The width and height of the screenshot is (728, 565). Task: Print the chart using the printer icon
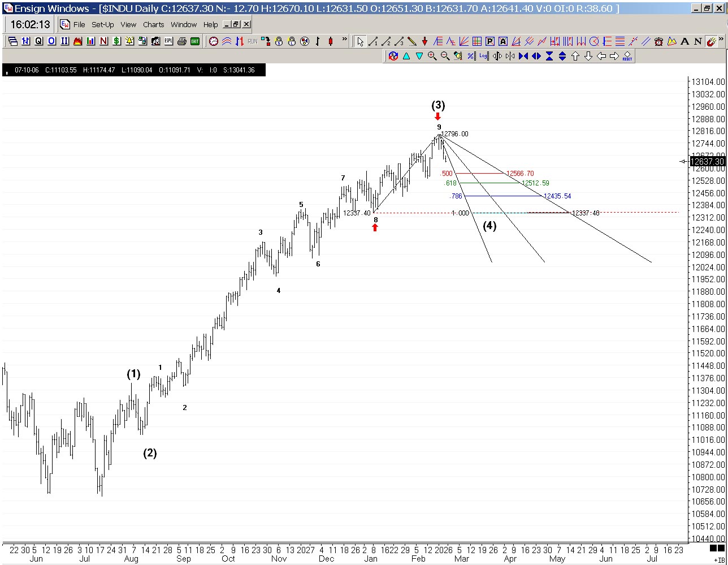pyautogui.click(x=182, y=41)
